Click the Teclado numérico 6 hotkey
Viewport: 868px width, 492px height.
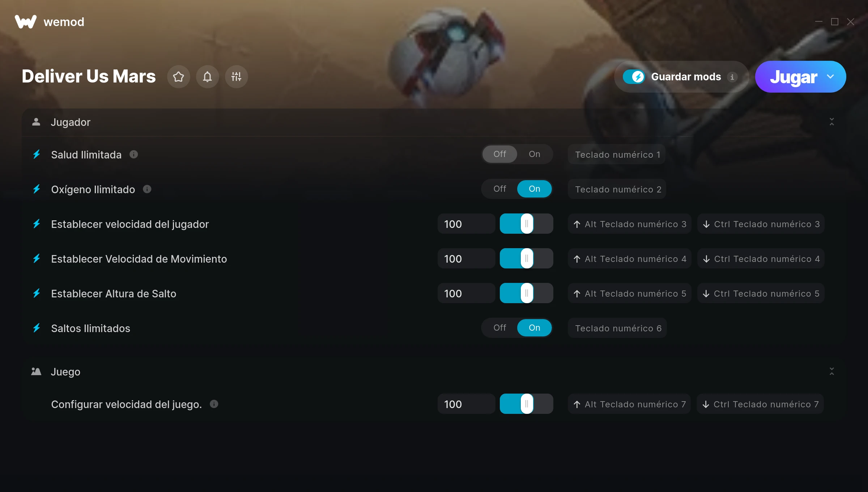(x=617, y=328)
